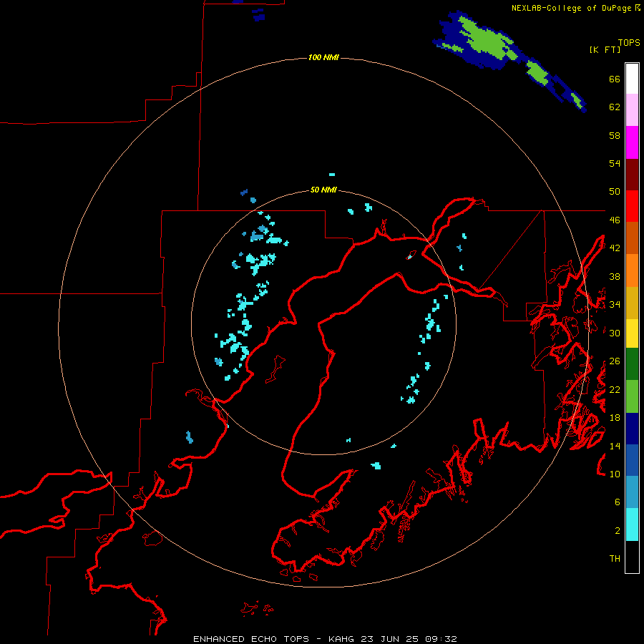Click the '2' legend value
Viewport: 644px width, 644px height.
(x=618, y=531)
